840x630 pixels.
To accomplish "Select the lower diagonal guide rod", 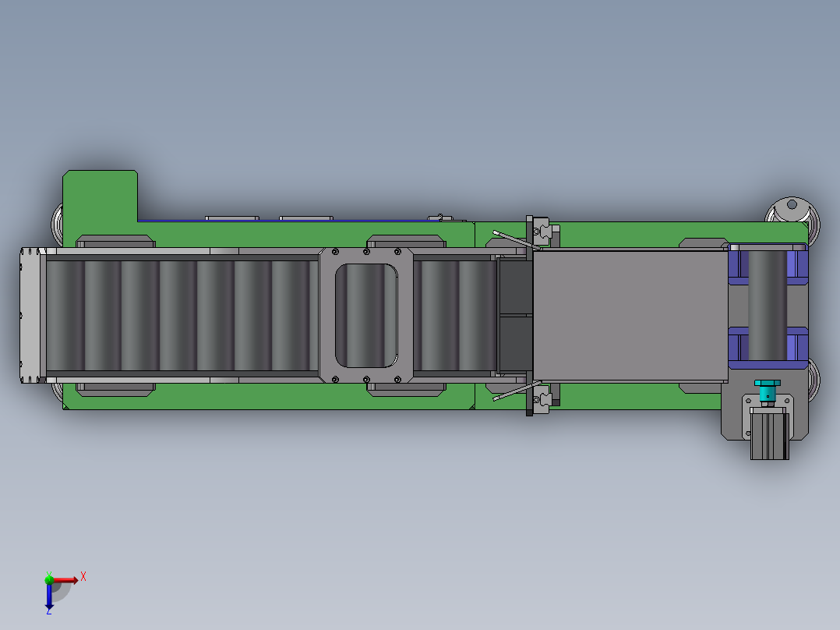I will pos(515,391).
